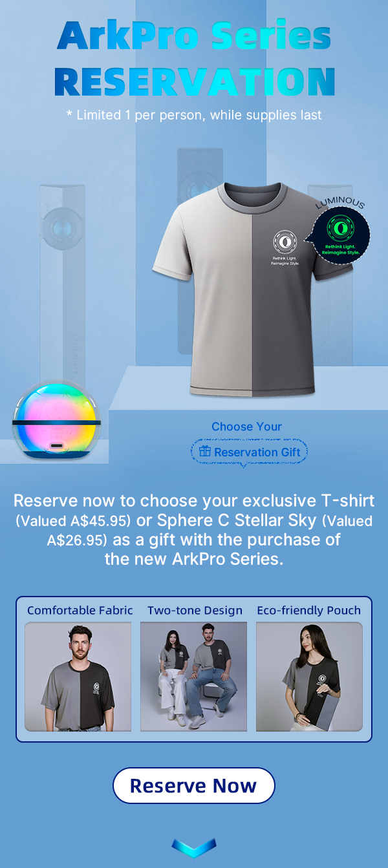The image size is (388, 868).
Task: Click the Two-tone Design label
Action: (x=195, y=610)
